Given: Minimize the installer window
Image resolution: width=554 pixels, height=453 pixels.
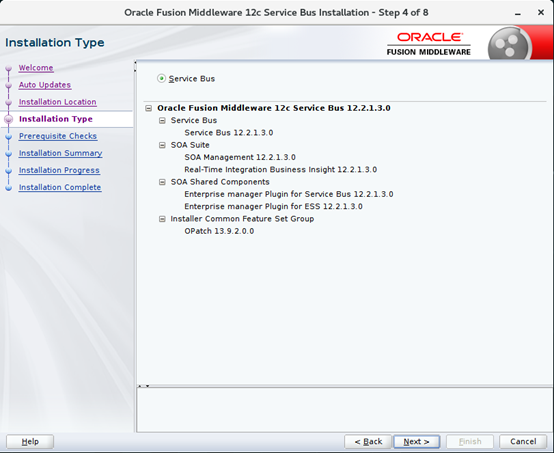Looking at the screenshot, I should tap(518, 13).
